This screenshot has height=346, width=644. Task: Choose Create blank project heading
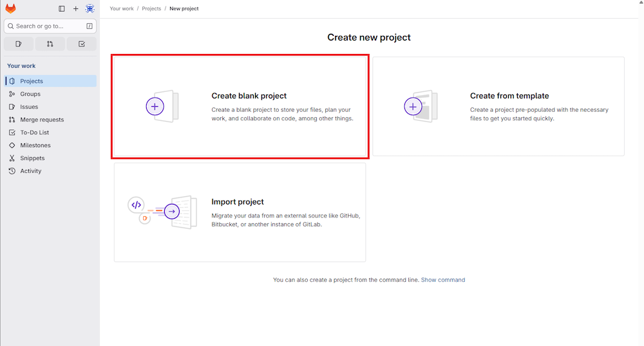(x=249, y=96)
